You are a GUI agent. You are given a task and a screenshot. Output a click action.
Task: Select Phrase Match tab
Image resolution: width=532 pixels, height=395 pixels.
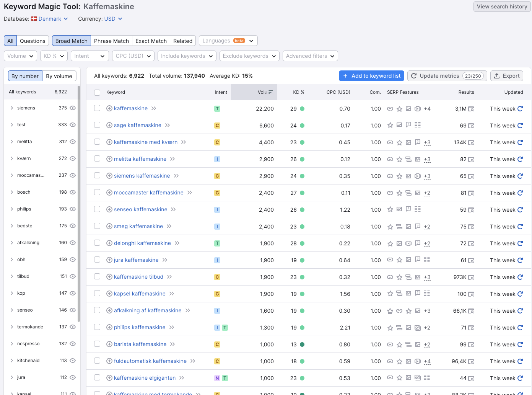click(111, 41)
